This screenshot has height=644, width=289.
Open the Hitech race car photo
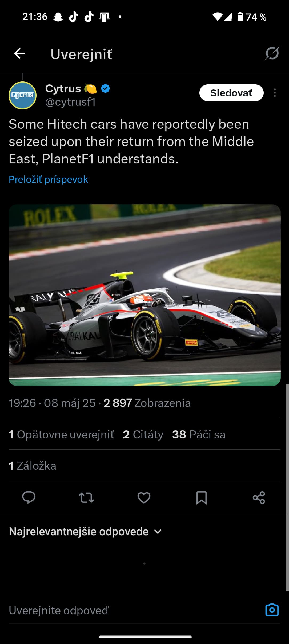[x=144, y=295]
